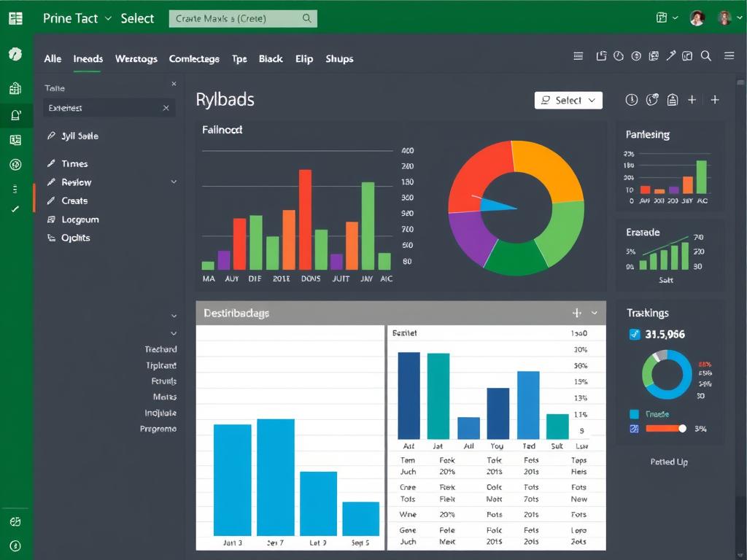Open the Select dropdown button

pos(568,101)
